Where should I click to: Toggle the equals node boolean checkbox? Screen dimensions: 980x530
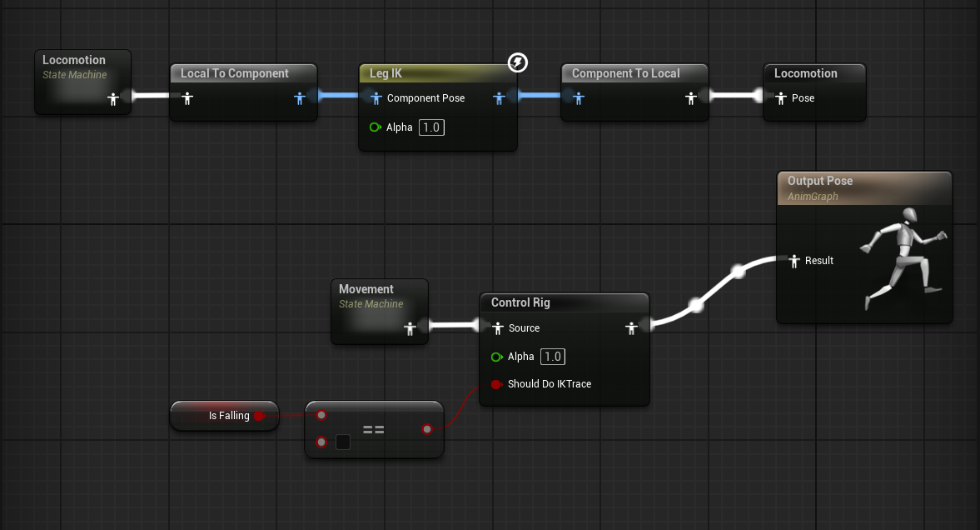pos(343,442)
